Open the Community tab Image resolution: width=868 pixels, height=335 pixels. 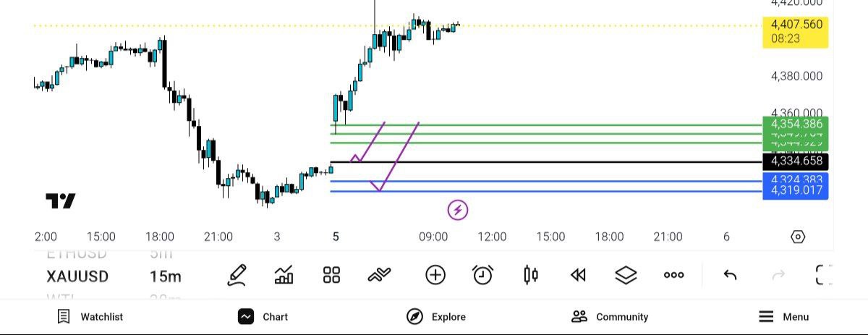click(610, 317)
